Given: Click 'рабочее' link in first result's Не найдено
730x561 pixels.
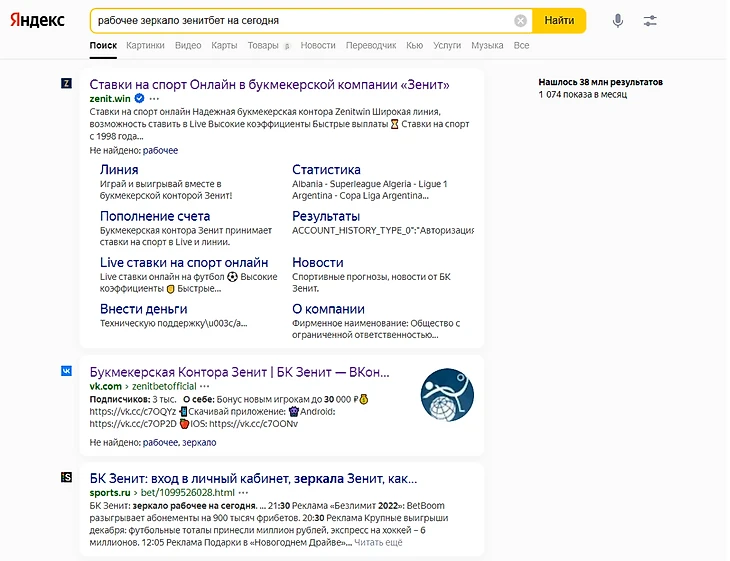Looking at the screenshot, I should tap(160, 150).
